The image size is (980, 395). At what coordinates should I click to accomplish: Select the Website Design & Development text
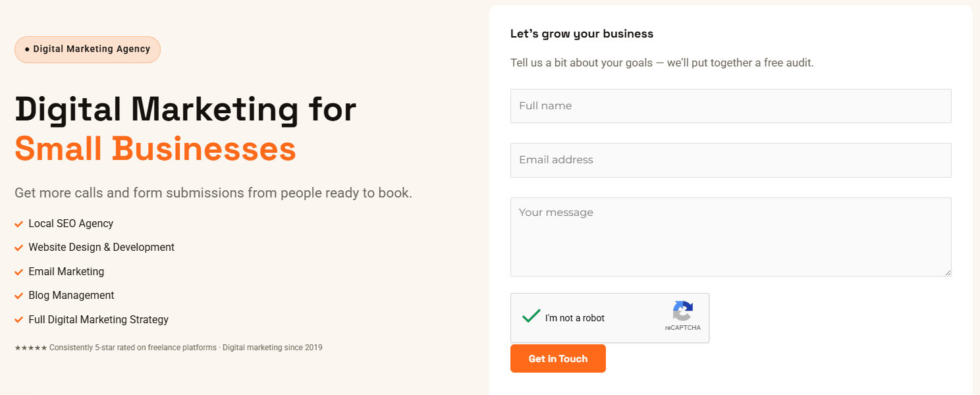101,248
